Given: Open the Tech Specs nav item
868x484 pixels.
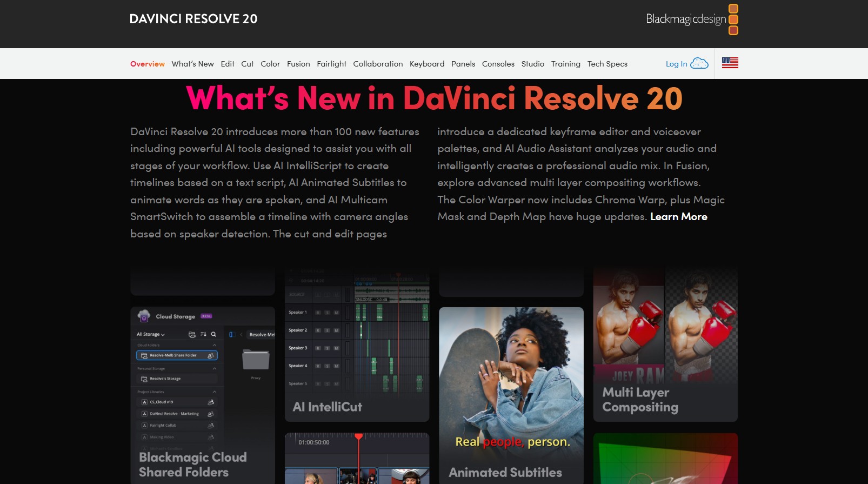Looking at the screenshot, I should 607,64.
